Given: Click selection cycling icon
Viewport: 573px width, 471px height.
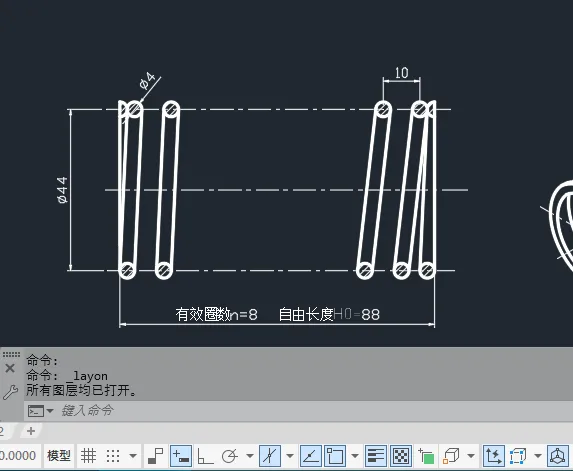Looking at the screenshot, I should tap(426, 456).
